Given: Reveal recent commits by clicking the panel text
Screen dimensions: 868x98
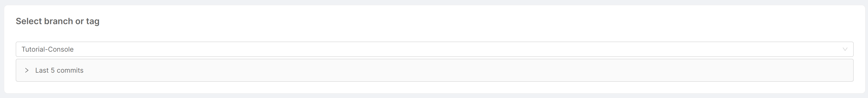Looking at the screenshot, I should coord(59,70).
